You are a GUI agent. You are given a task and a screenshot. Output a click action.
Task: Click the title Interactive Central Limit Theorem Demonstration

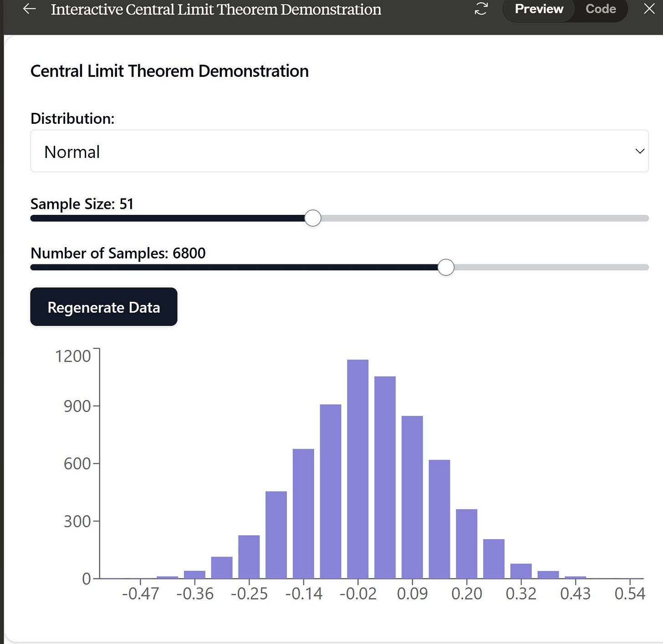click(216, 9)
